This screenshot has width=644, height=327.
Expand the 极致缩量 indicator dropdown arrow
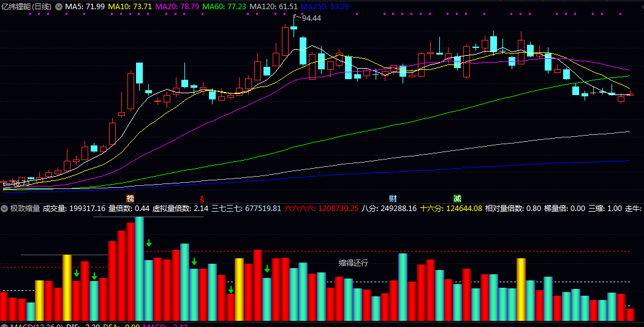click(x=4, y=209)
